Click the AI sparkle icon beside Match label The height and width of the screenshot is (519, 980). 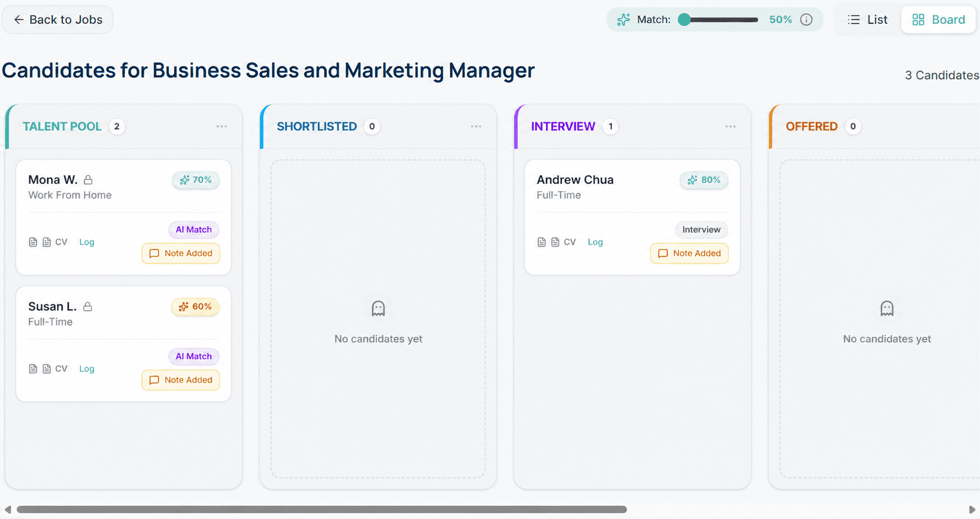tap(623, 20)
